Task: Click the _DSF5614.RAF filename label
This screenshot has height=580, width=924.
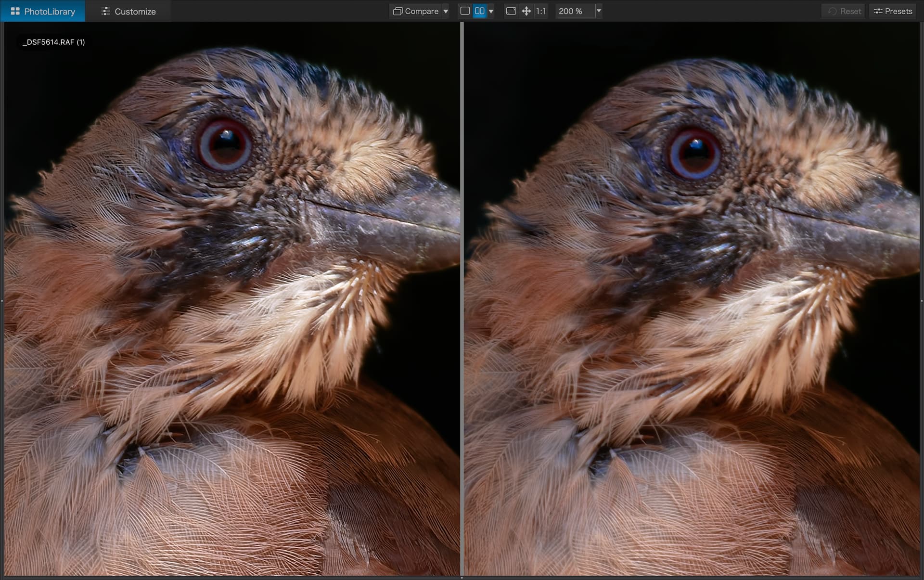Action: [53, 42]
